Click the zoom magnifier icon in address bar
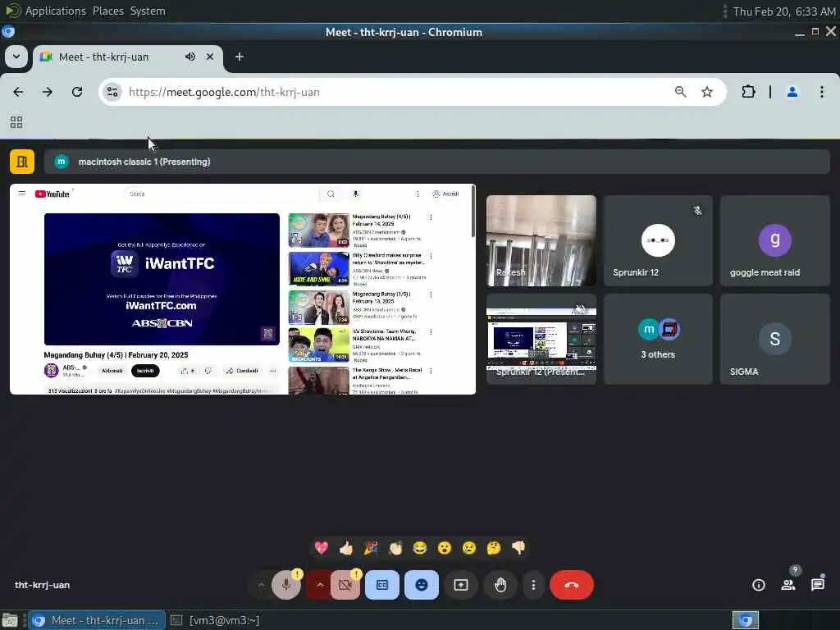The width and height of the screenshot is (840, 630). pyautogui.click(x=680, y=92)
